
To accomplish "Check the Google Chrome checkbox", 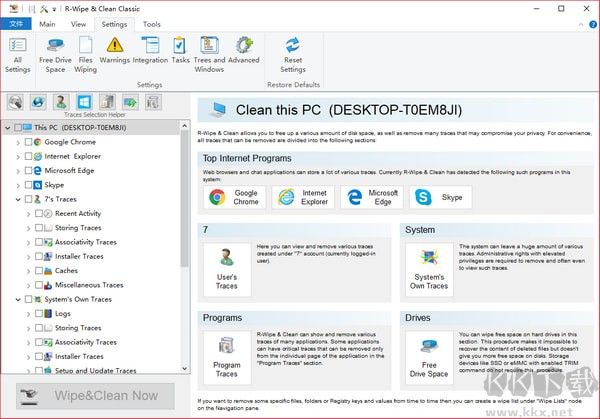I will [x=28, y=142].
